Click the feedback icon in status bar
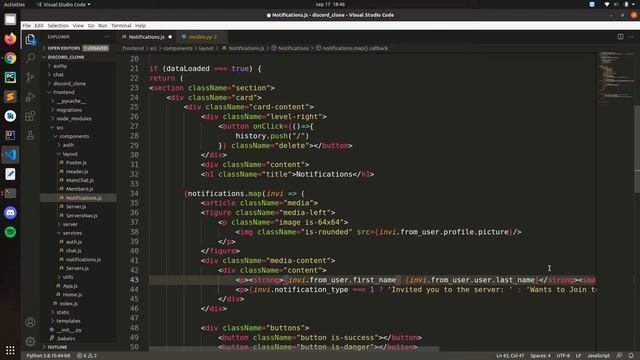Viewport: 640px width, 360px height. (619, 356)
